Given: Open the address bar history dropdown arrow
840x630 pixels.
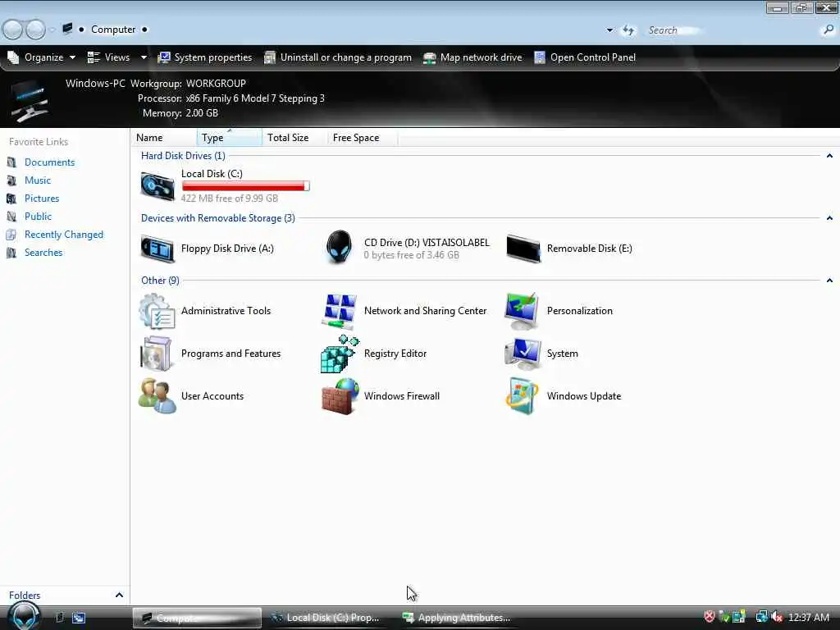Looking at the screenshot, I should (609, 30).
